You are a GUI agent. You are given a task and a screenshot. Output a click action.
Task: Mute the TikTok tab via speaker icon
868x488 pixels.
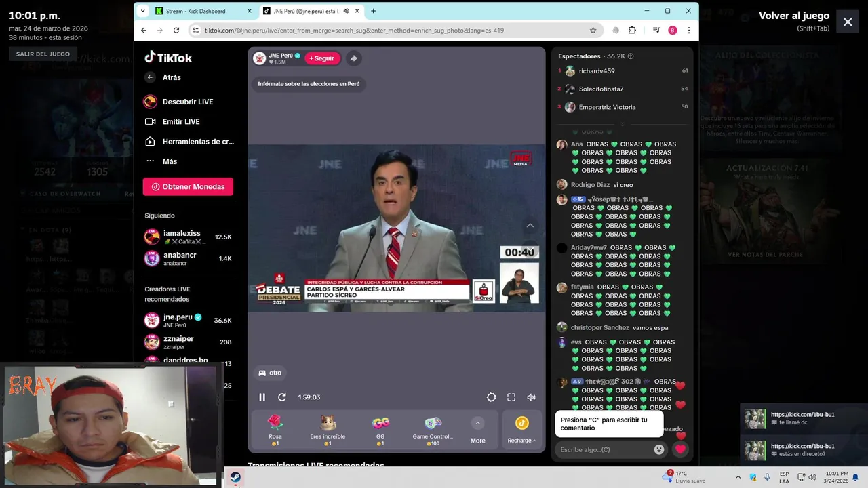point(346,11)
